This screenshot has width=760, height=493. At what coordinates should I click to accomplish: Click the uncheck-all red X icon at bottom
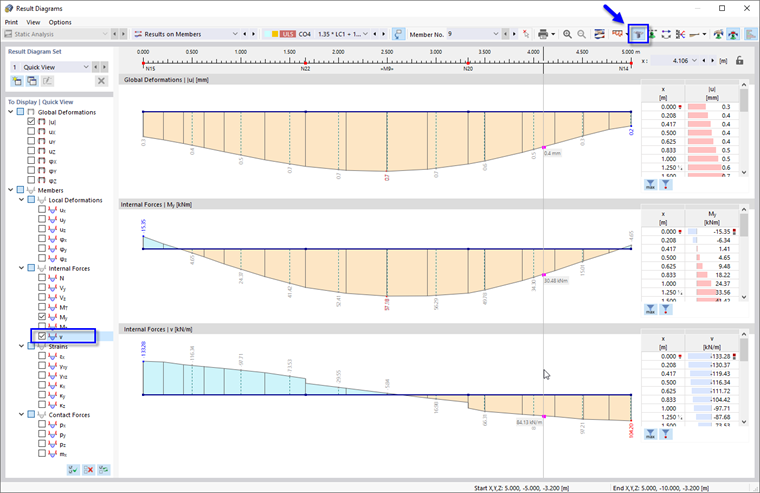tap(88, 469)
